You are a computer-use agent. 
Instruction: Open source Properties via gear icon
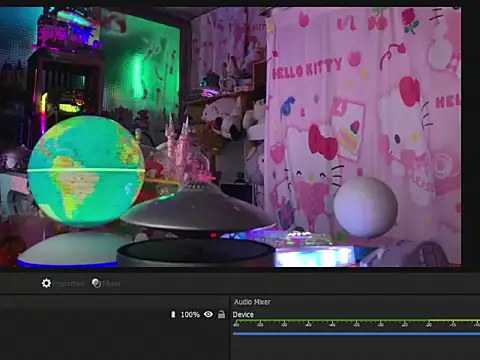click(46, 283)
